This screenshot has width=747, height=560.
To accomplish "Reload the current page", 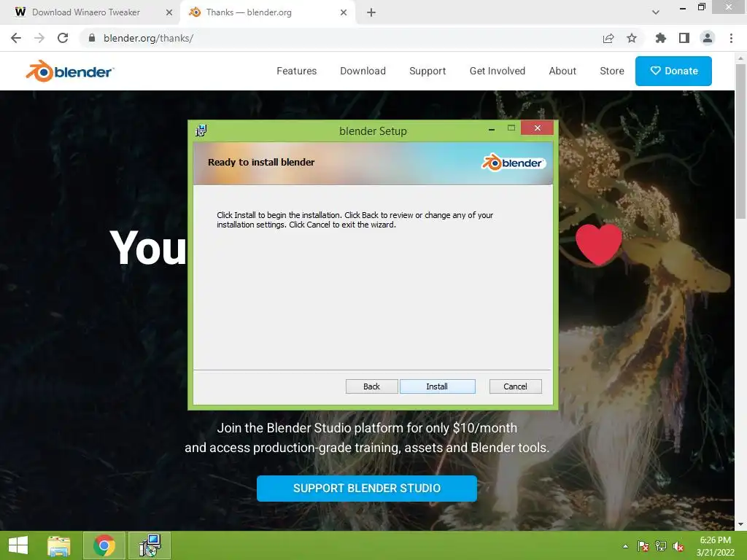I will (63, 38).
